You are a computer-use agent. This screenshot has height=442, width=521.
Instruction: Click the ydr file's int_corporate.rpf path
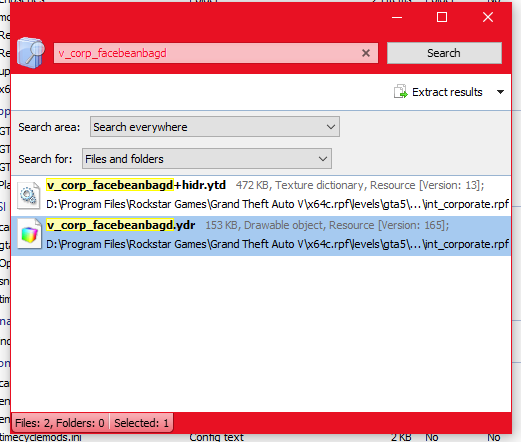[x=278, y=244]
